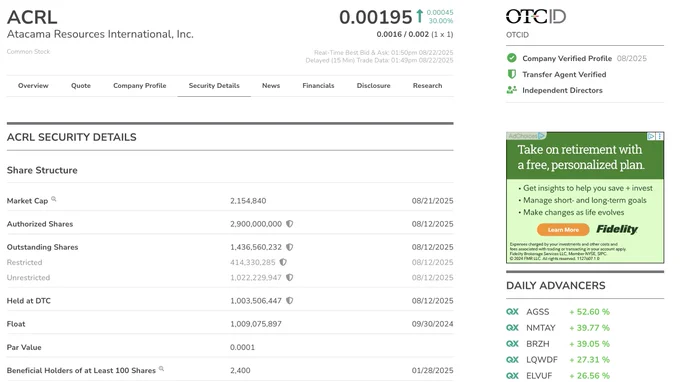Click the Beneficial Holders date 01/28/2025
Image resolution: width=680 pixels, height=382 pixels.
click(432, 370)
